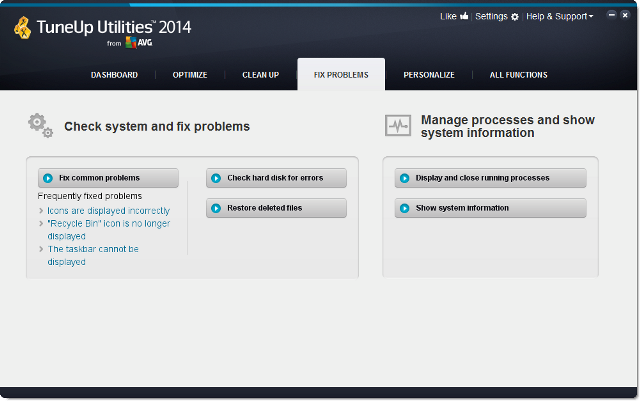The height and width of the screenshot is (401, 640).
Task: Show the All Functions tab
Action: (x=518, y=75)
